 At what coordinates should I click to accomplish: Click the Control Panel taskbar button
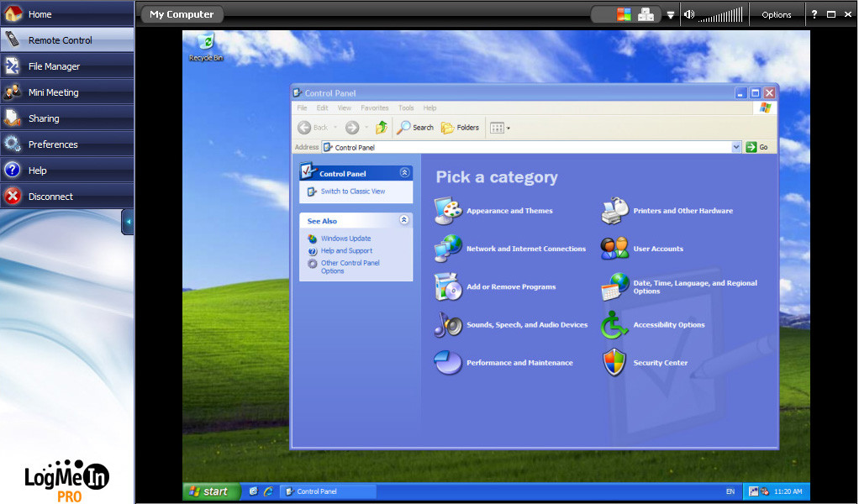pyautogui.click(x=328, y=491)
